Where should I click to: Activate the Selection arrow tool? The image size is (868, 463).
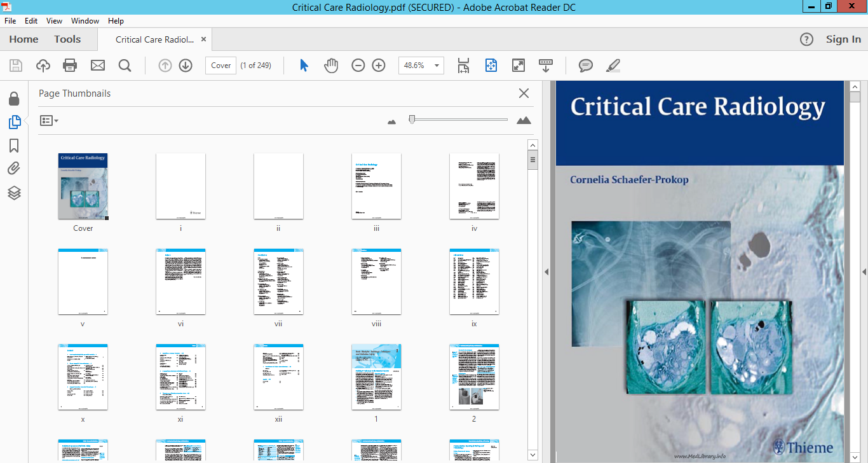304,66
